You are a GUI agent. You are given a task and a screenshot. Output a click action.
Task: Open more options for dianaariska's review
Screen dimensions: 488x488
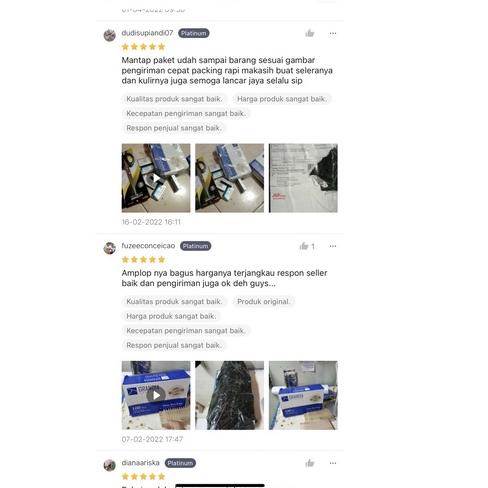[x=333, y=463]
